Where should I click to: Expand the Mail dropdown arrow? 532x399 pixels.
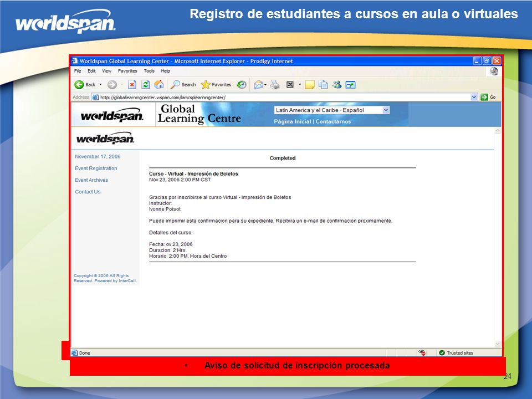(x=265, y=84)
